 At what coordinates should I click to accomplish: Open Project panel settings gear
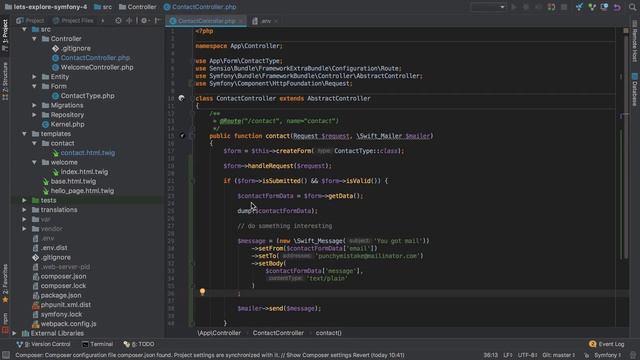point(144,20)
